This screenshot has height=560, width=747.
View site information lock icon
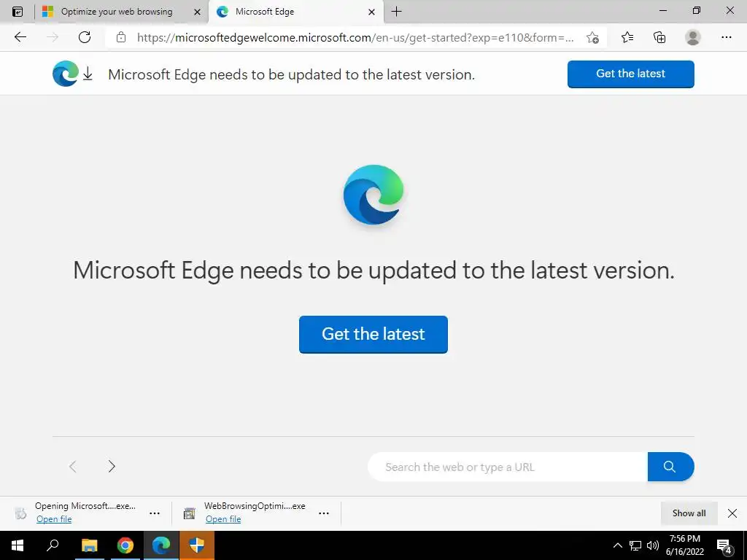coord(121,37)
